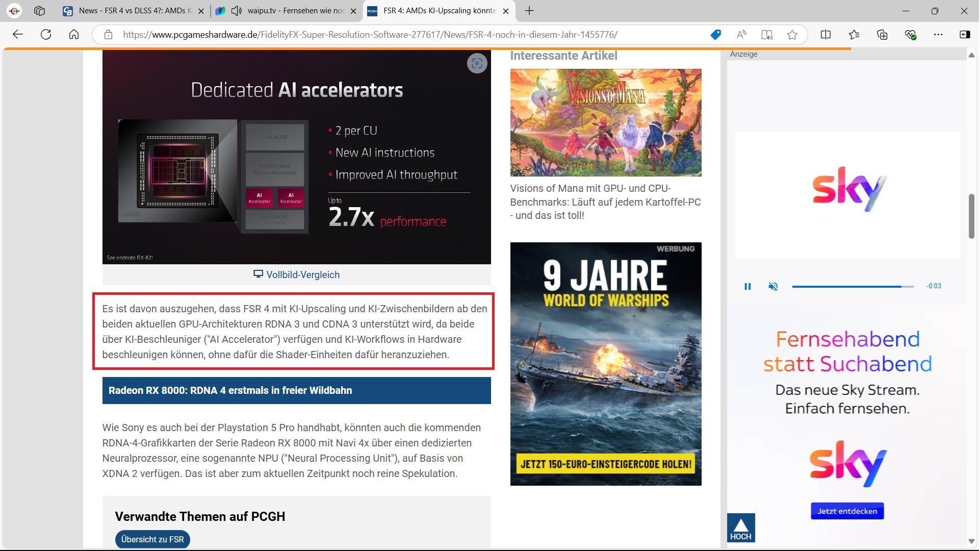980x551 pixels.
Task: Add page to favorites star icon
Action: tap(792, 35)
